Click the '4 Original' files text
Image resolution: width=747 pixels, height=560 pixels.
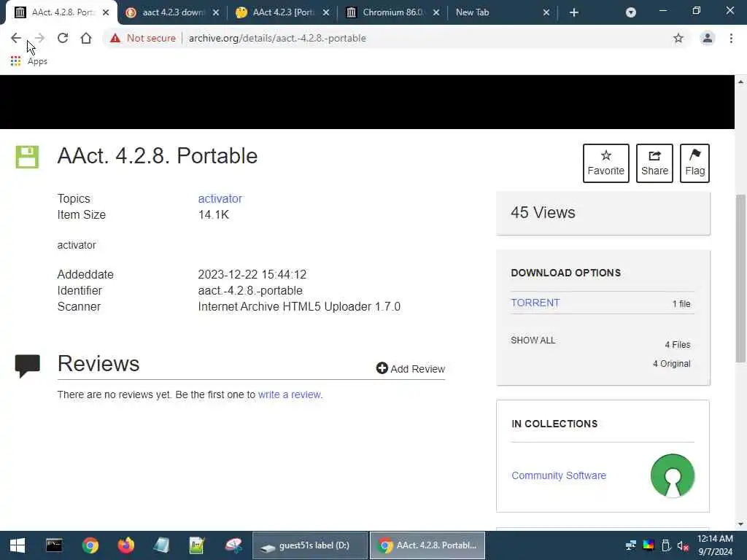point(671,364)
